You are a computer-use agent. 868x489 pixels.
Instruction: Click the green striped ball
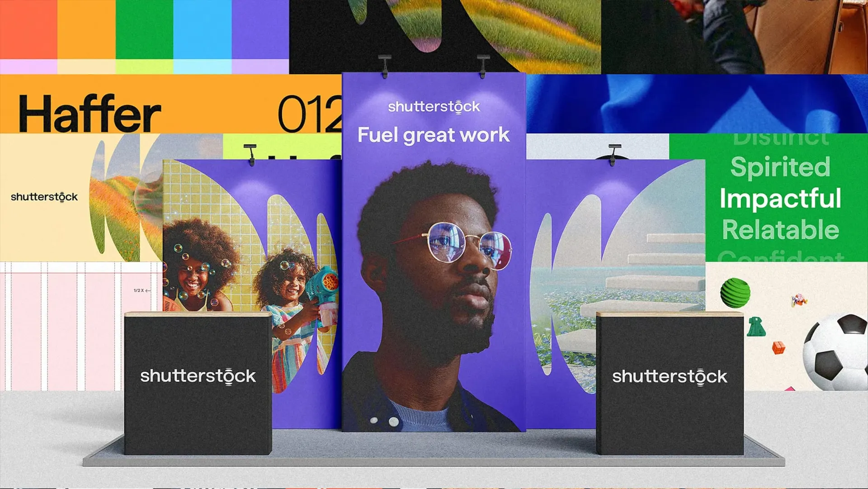(x=735, y=293)
